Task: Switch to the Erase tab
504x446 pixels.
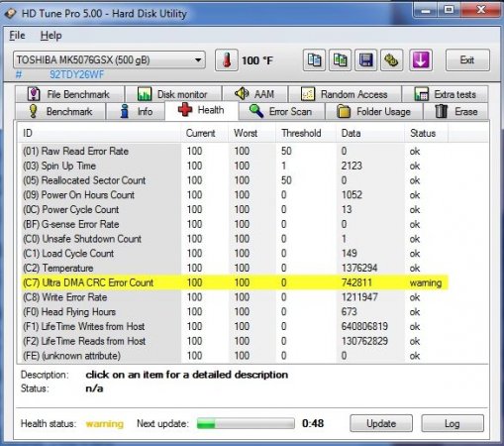Action: click(455, 111)
